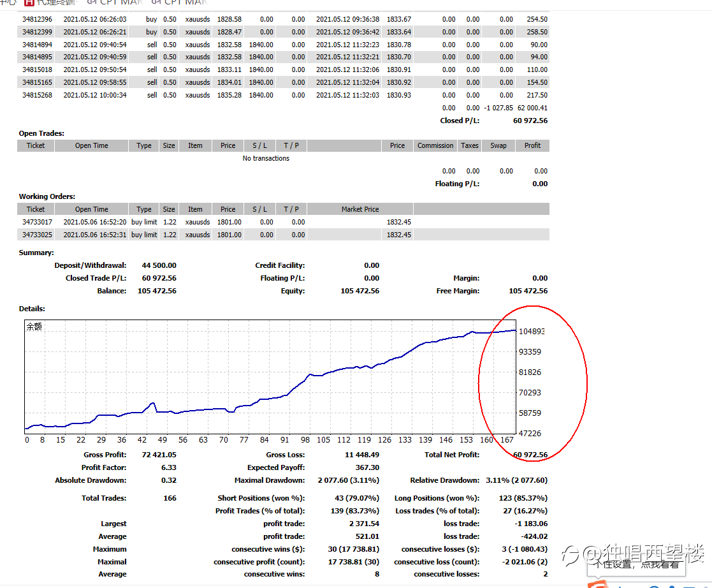Click Profit column header in Open Trades
This screenshot has height=588, width=712.
point(532,145)
